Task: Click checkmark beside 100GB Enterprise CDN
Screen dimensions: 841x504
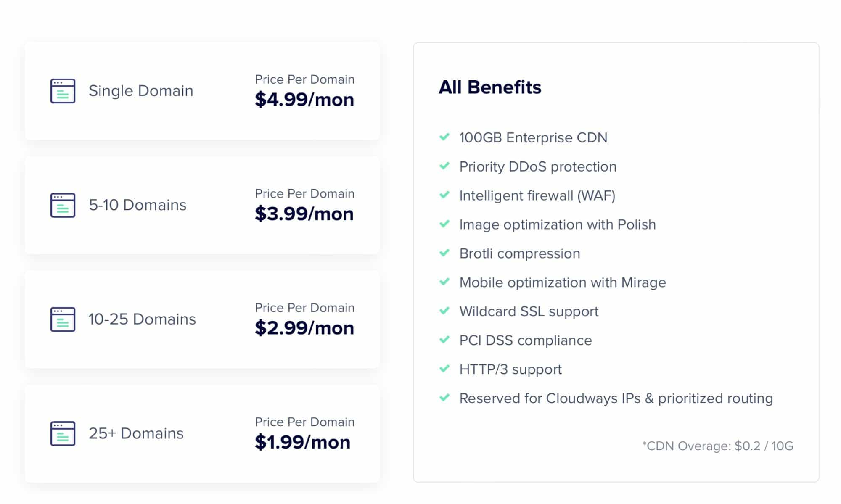Action: pos(444,137)
